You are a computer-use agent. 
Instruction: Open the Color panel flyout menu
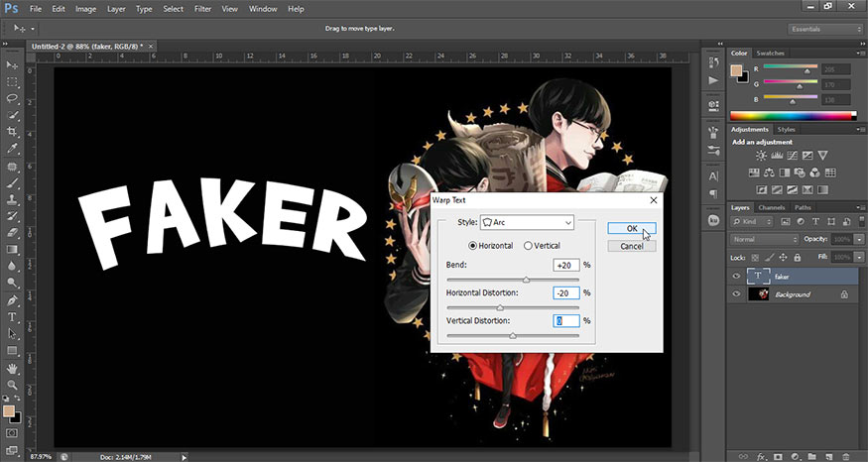click(860, 54)
